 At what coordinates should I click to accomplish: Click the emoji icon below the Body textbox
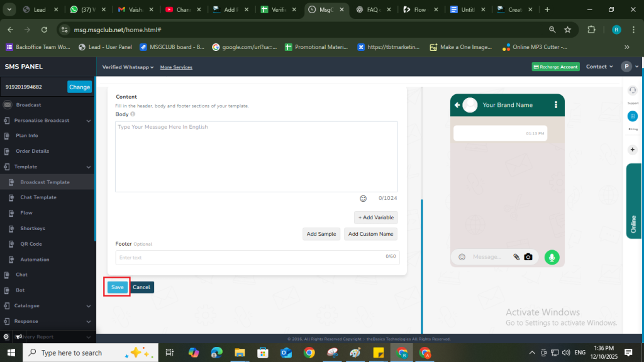pyautogui.click(x=363, y=199)
